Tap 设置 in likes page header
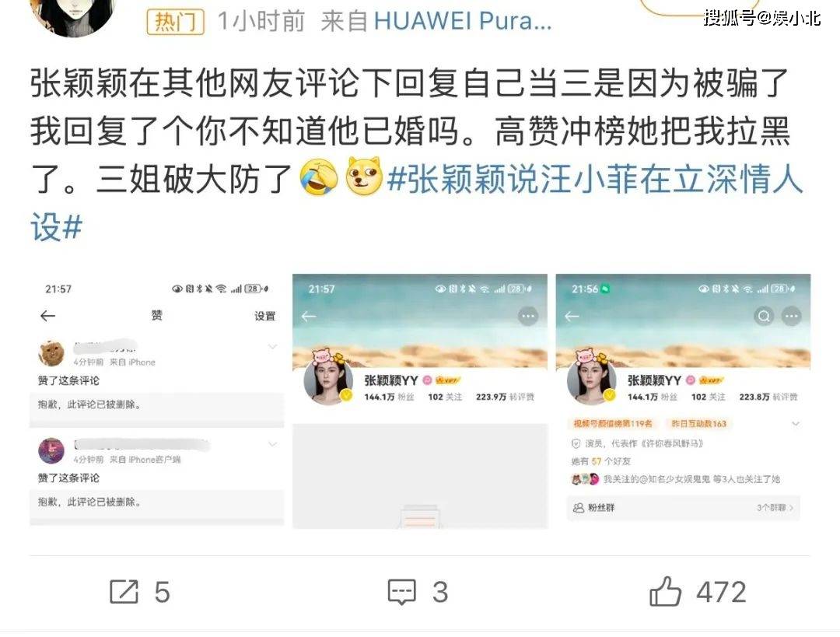This screenshot has width=840, height=637. tap(264, 316)
